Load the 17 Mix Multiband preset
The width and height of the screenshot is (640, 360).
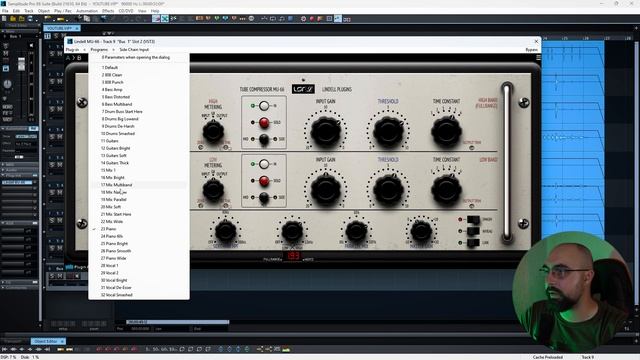coord(139,185)
